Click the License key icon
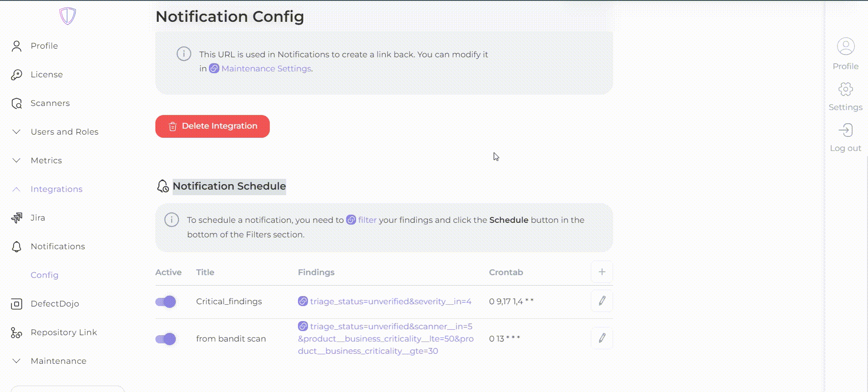868x392 pixels. pos(17,75)
